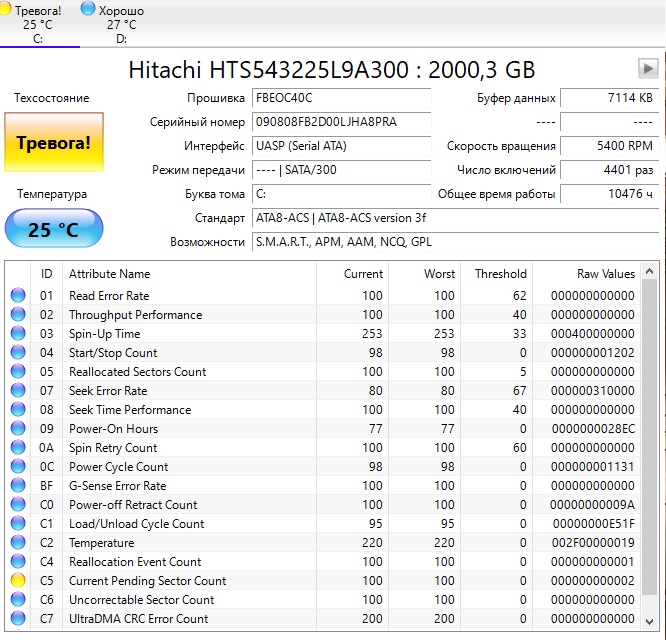The image size is (666, 640).
Task: Click status orb for Power-On Hours
Action: pos(18,429)
